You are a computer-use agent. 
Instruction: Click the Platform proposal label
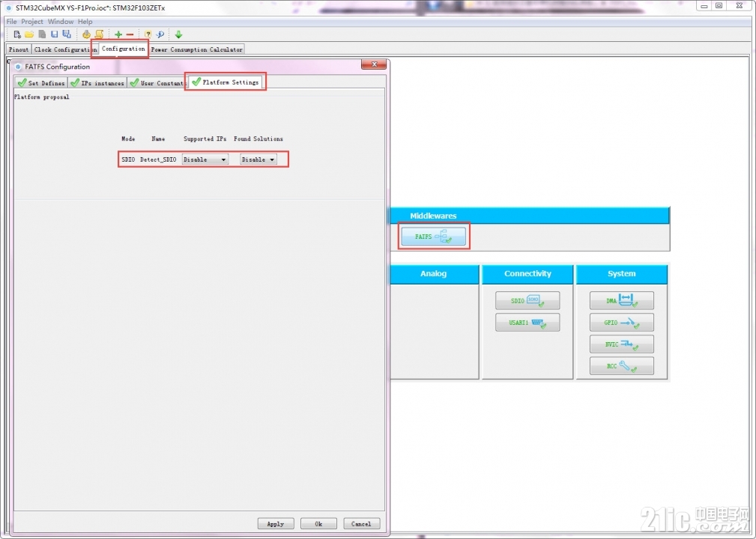[41, 97]
